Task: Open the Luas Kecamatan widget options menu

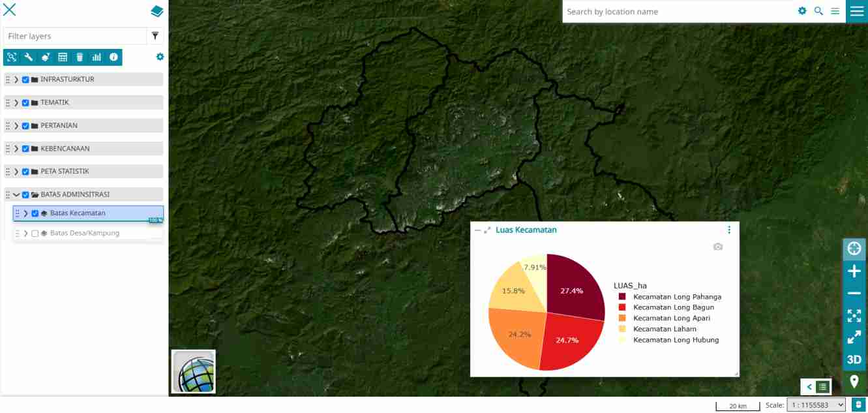Action: (729, 230)
